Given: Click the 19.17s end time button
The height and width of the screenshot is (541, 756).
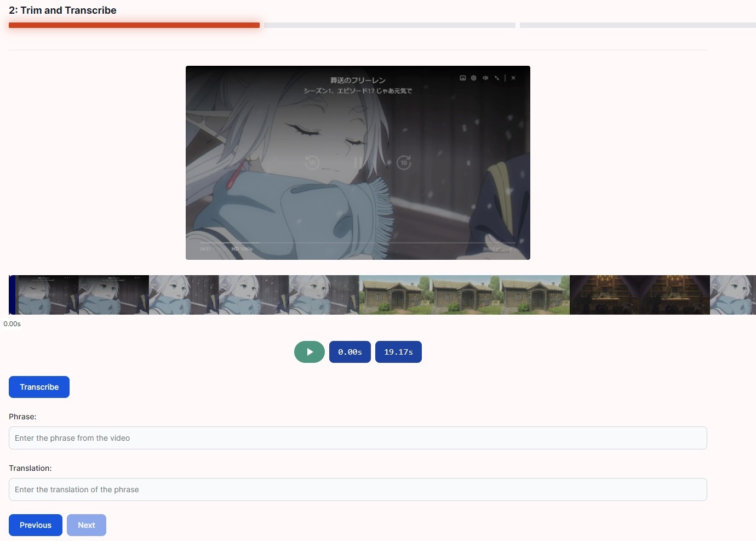Looking at the screenshot, I should [x=398, y=352].
